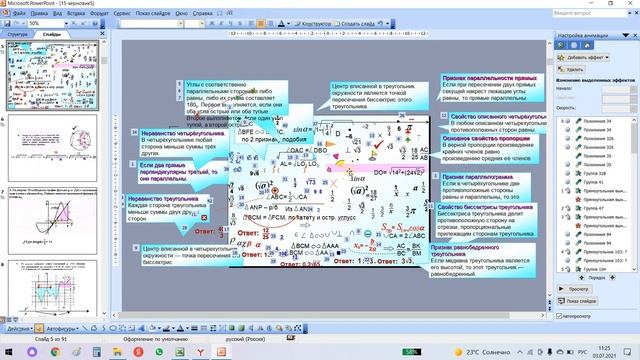Click the line style icon
The image size is (640, 360).
195,328
